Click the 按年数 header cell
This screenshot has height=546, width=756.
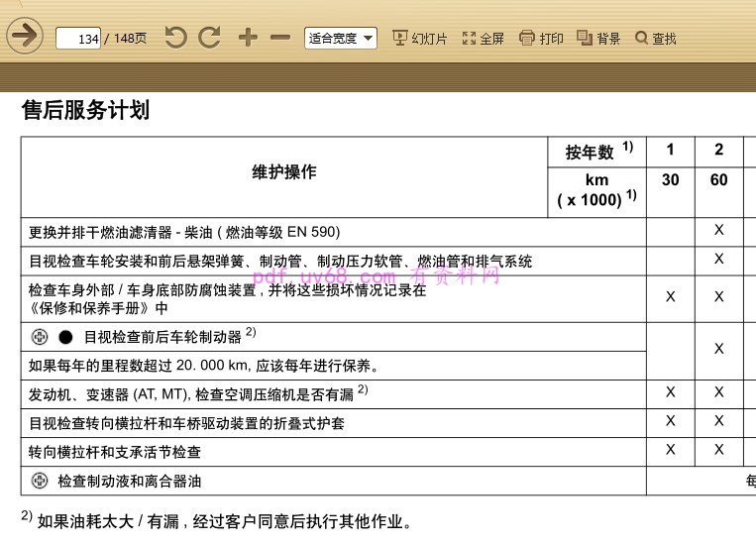[x=597, y=152]
